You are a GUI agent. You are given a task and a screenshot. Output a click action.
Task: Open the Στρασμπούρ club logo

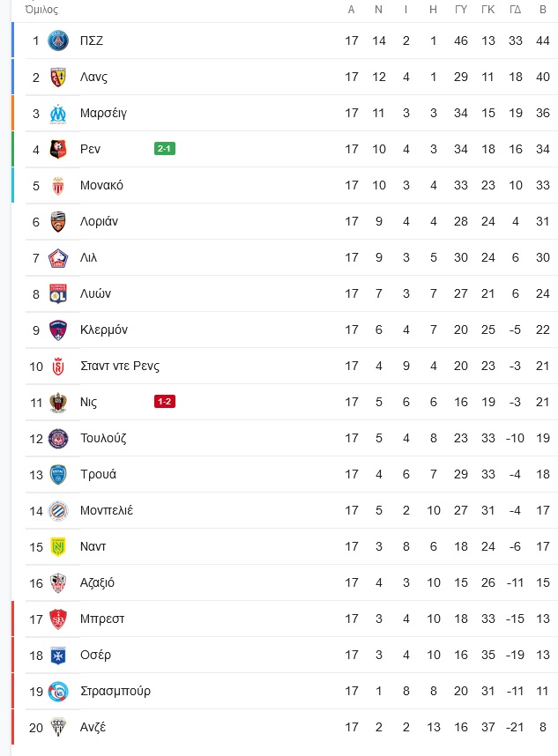point(58,691)
